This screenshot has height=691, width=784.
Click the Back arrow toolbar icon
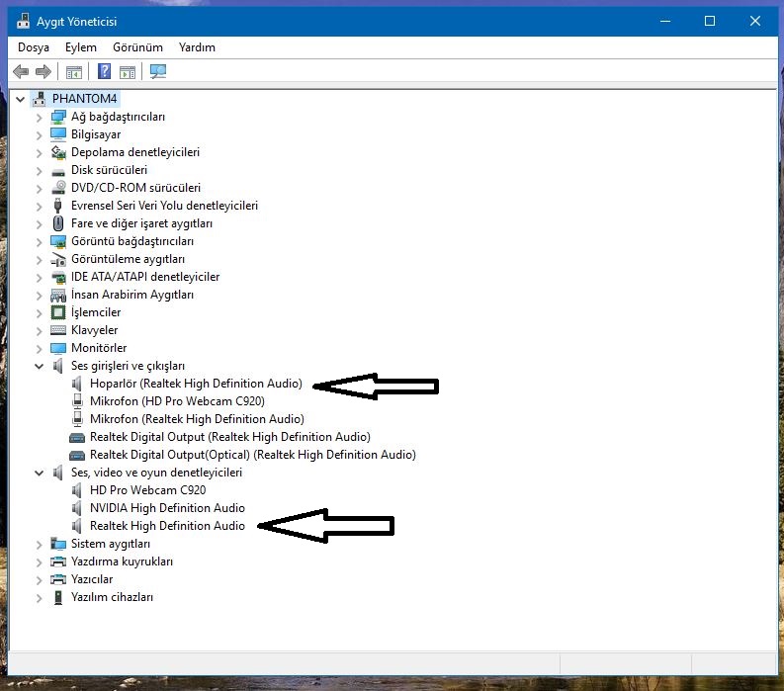(21, 71)
